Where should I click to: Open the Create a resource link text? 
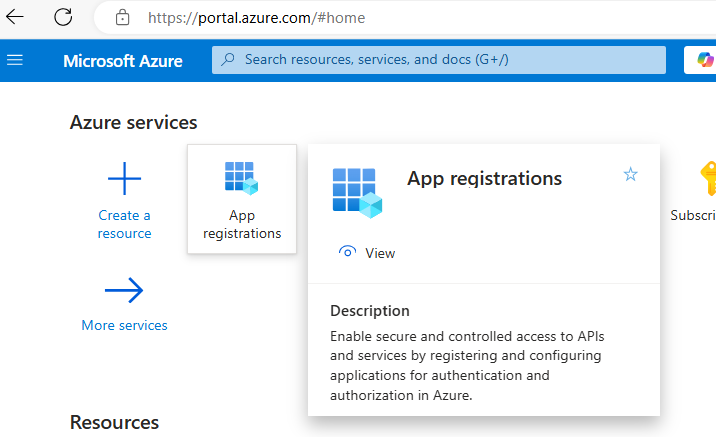coord(124,224)
